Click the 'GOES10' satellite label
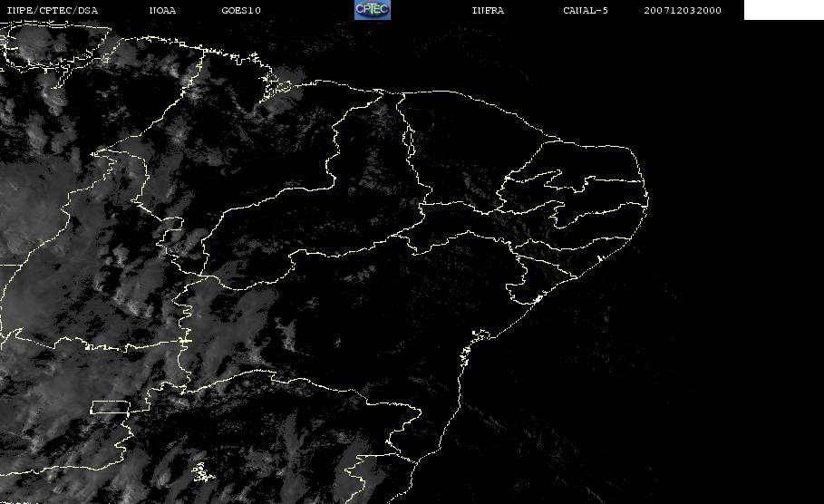Image resolution: width=824 pixels, height=504 pixels. [x=241, y=10]
